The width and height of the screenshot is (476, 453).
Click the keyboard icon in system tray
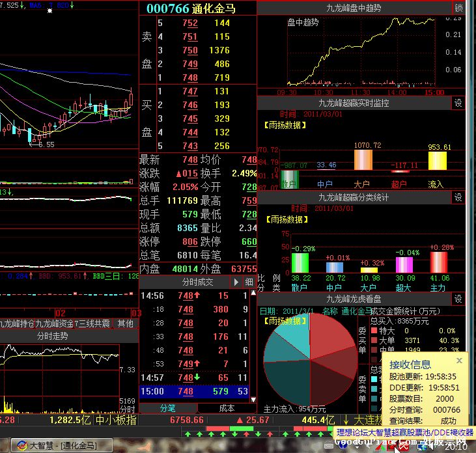pos(329,446)
